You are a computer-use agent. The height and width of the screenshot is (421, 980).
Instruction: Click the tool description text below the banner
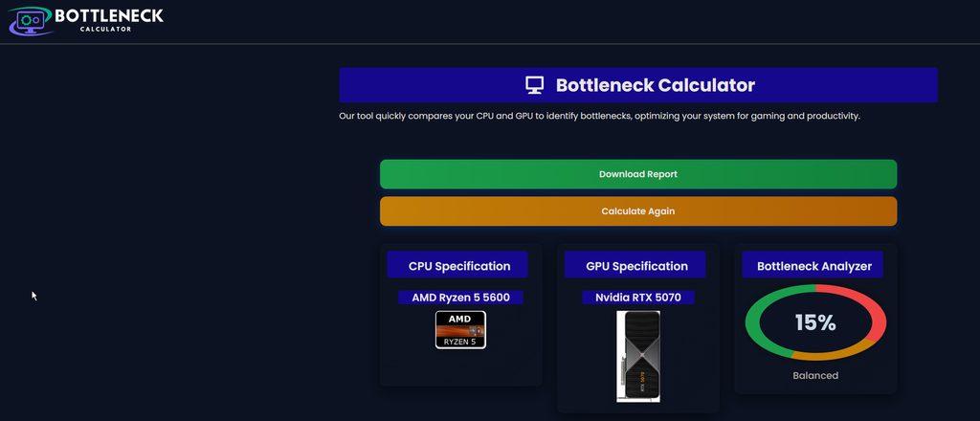(x=599, y=116)
